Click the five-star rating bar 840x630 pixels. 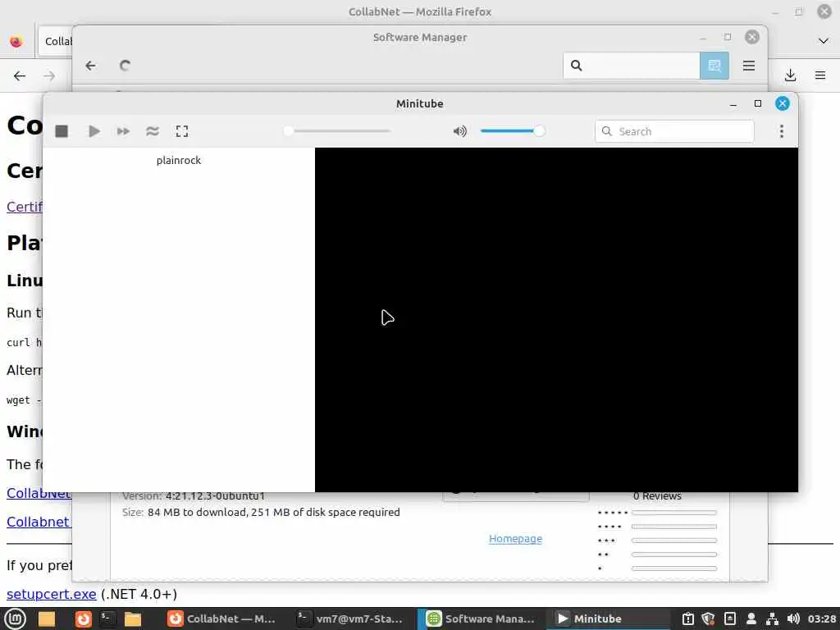[x=674, y=513]
